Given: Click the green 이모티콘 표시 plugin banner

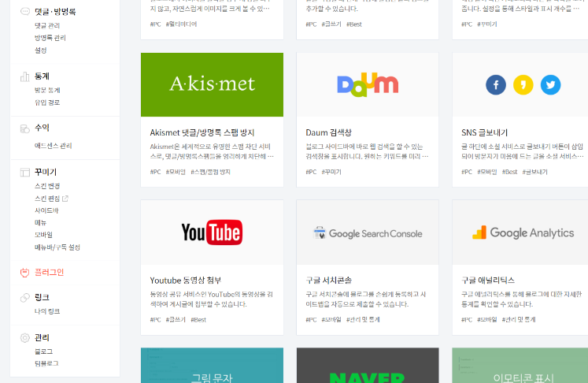Looking at the screenshot, I should [520, 366].
